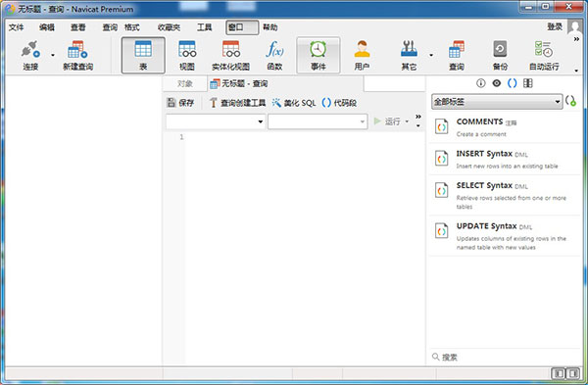588x385 pixels.
Task: Click the Connection (连接) plug icon
Action: pyautogui.click(x=30, y=50)
